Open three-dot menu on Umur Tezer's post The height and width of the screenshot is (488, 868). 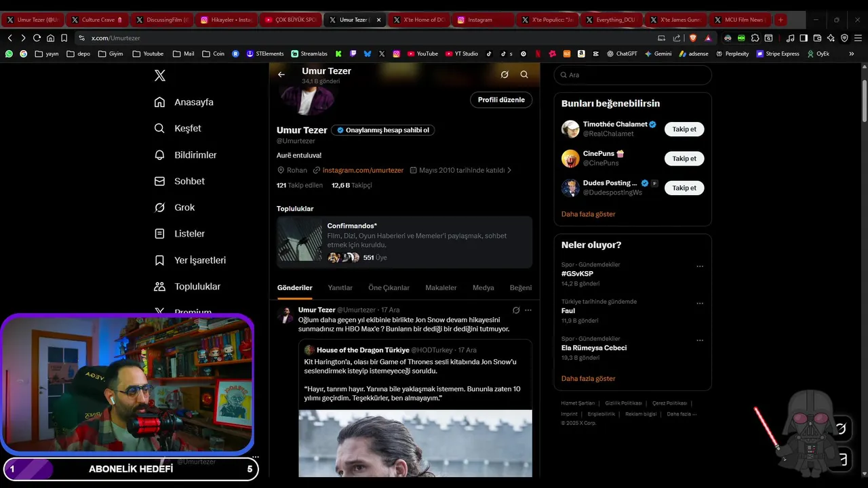[x=528, y=310]
